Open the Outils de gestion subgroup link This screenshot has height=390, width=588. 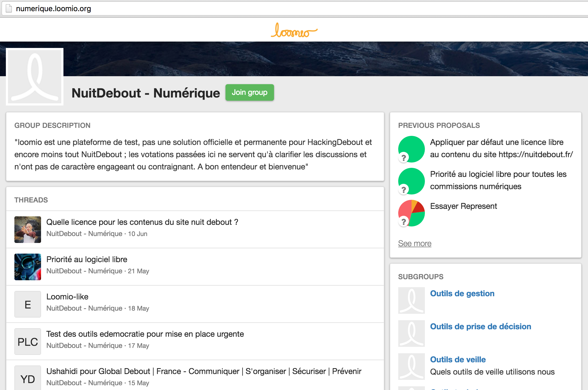coord(462,294)
